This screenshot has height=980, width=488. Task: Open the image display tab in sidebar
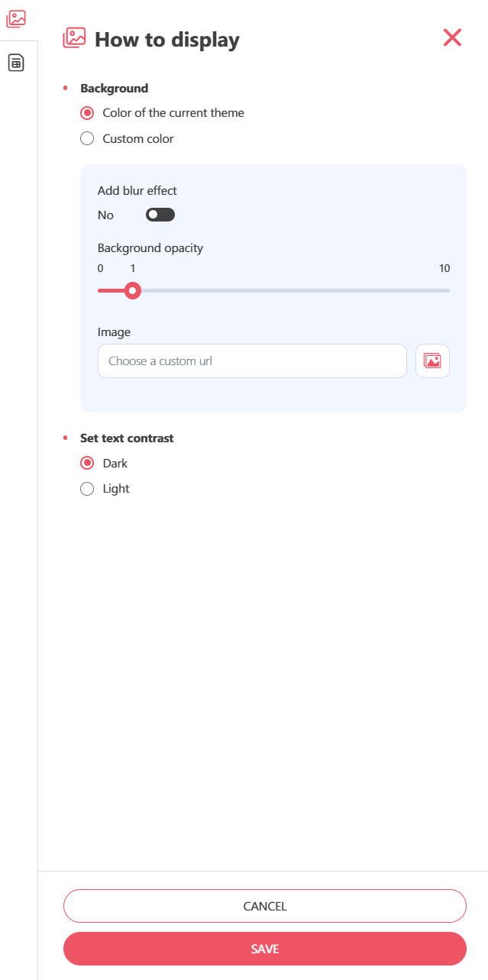tap(16, 19)
